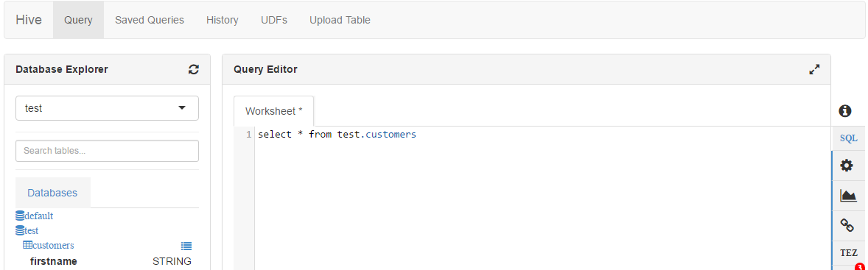Open the visualization chart panel
This screenshot has height=270, width=868.
tap(847, 196)
